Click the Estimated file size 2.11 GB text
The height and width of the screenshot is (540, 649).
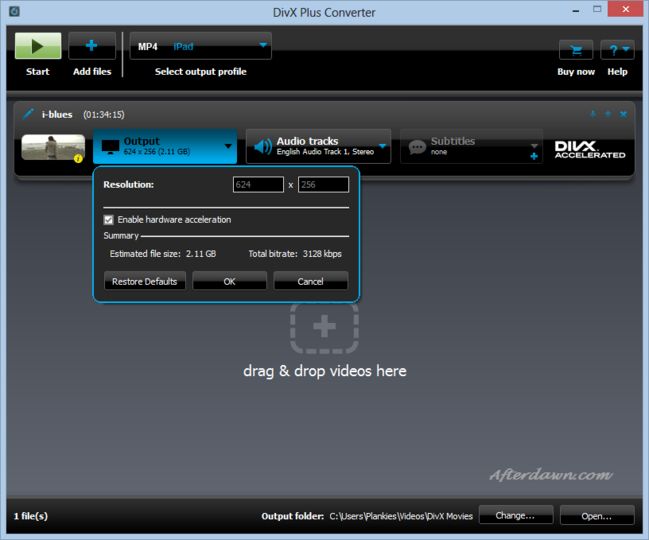tap(163, 254)
